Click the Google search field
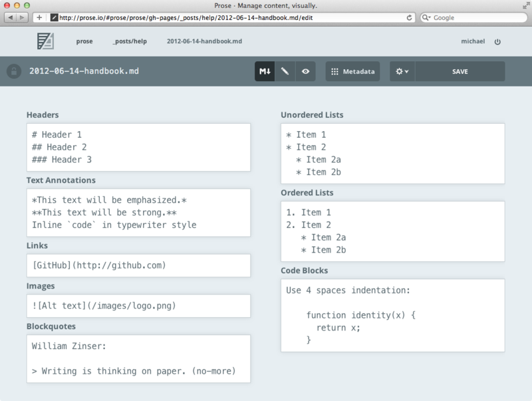This screenshot has width=532, height=401. [x=473, y=17]
